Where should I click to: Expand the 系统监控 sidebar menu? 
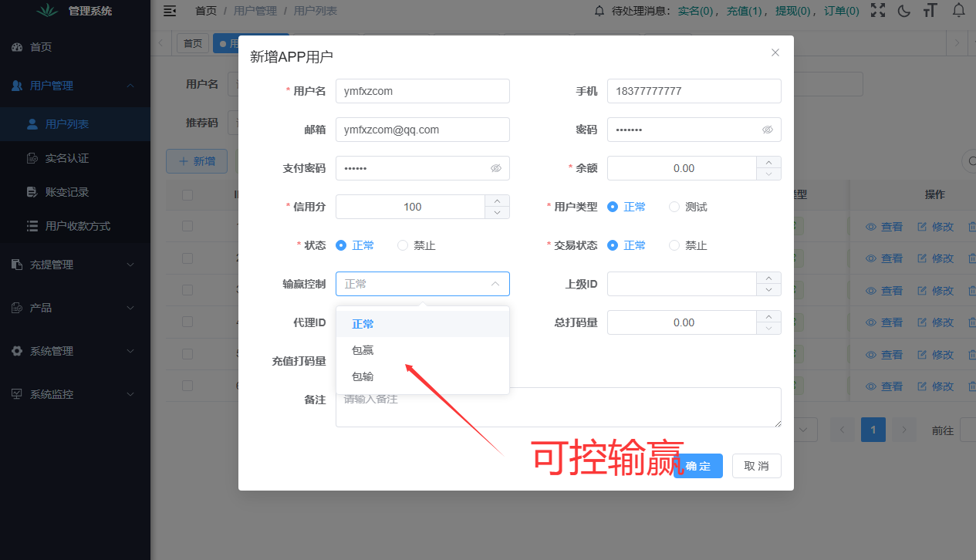point(130,394)
